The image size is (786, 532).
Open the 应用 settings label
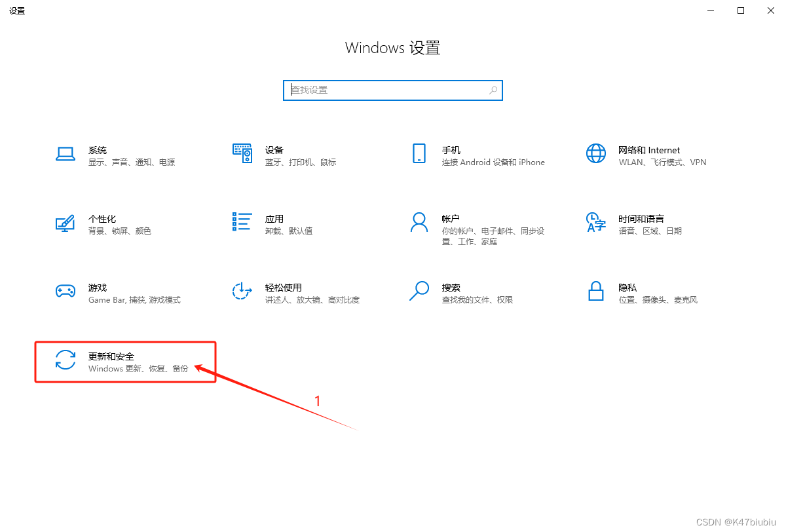tap(274, 219)
